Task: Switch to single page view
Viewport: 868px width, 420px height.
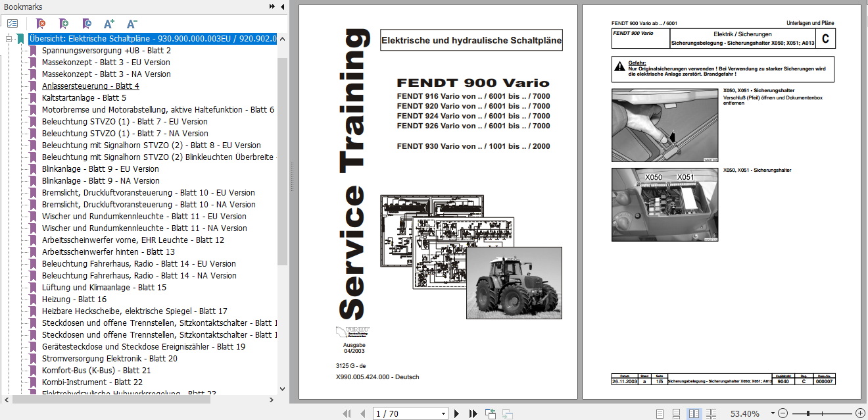Action: click(x=660, y=413)
